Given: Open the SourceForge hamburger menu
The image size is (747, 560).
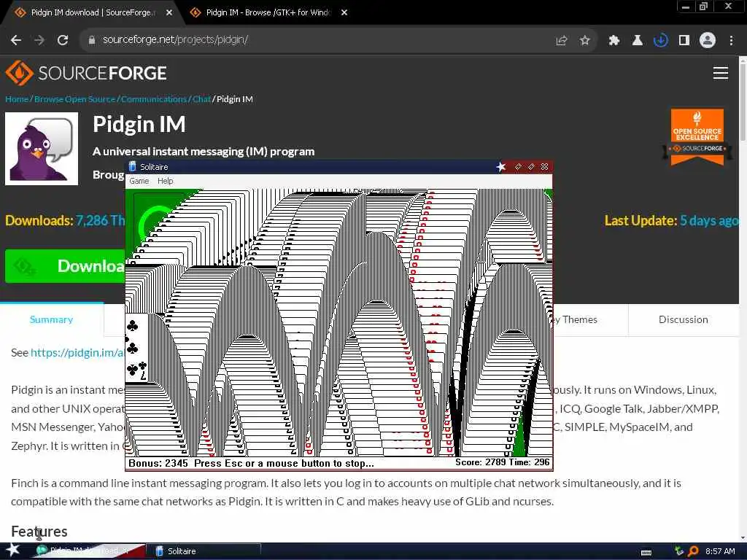Looking at the screenshot, I should [x=720, y=73].
